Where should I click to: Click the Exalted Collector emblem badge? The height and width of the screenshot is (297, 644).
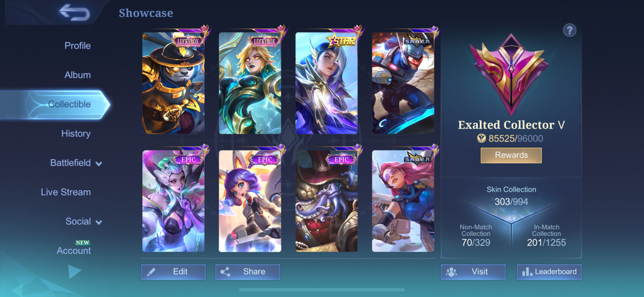[x=511, y=75]
